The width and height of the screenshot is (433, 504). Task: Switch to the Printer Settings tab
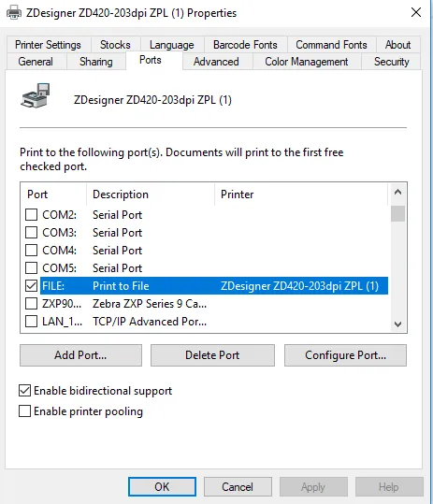click(48, 45)
